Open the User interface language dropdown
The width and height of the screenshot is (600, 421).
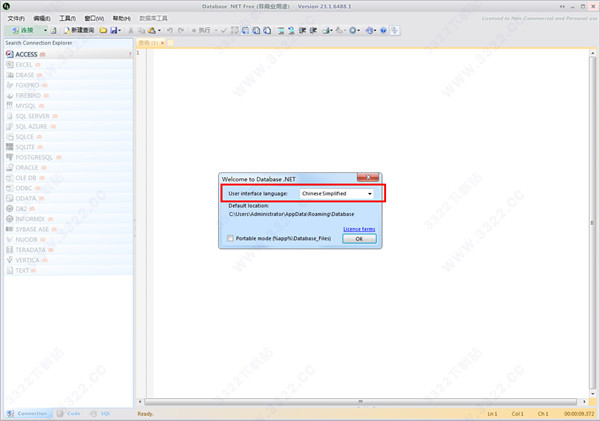(x=336, y=194)
